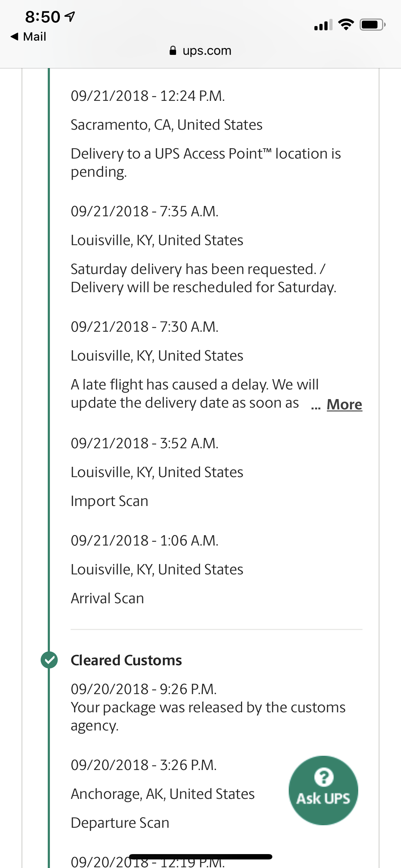Tap the ups.com address bar
This screenshot has width=401, height=868.
[200, 51]
